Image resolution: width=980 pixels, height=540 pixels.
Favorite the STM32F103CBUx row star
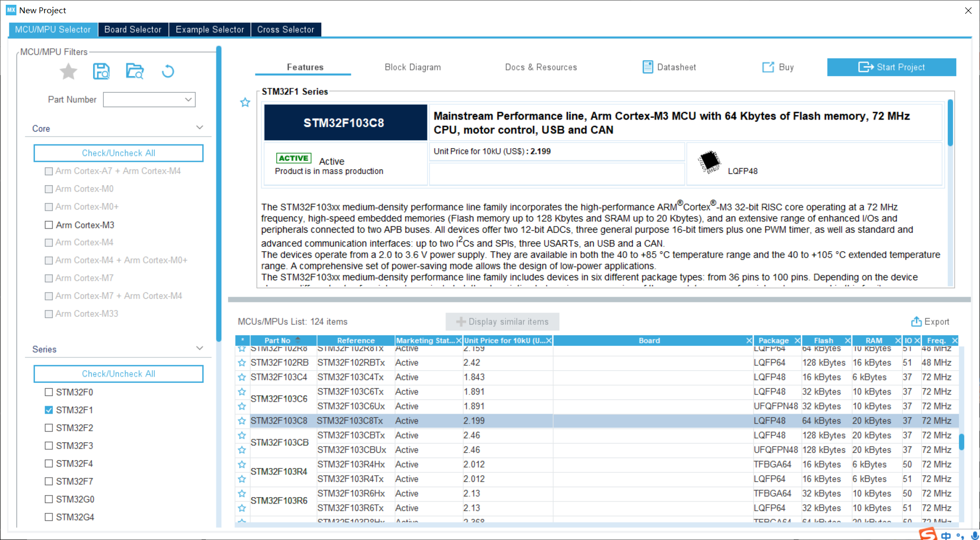pyautogui.click(x=242, y=450)
